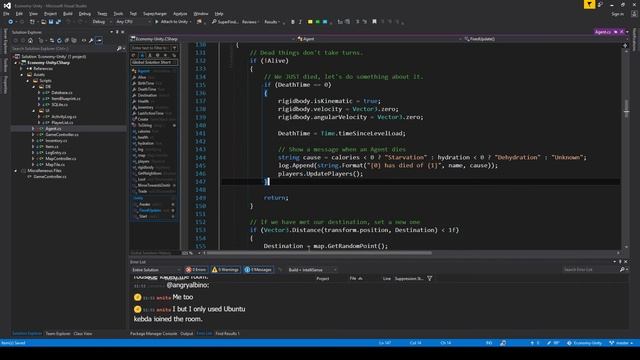Viewport: 640px width, 360px height.
Task: Collapse the DB folder
Action: coord(34,87)
